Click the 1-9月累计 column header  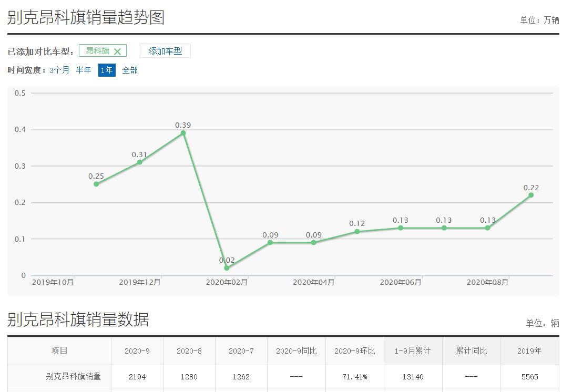(x=413, y=351)
